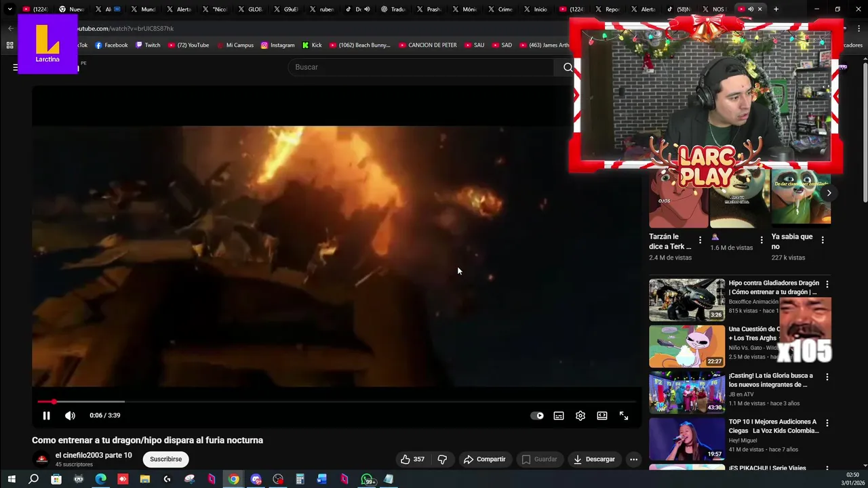Open the Facebook bookmark
Viewport: 868px width, 488px height.
[x=111, y=45]
